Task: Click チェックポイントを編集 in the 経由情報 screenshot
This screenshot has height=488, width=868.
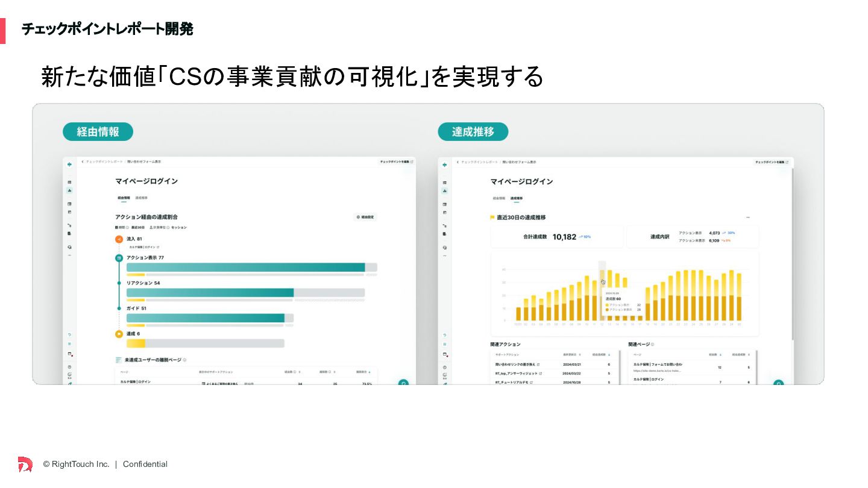Action: (x=397, y=161)
